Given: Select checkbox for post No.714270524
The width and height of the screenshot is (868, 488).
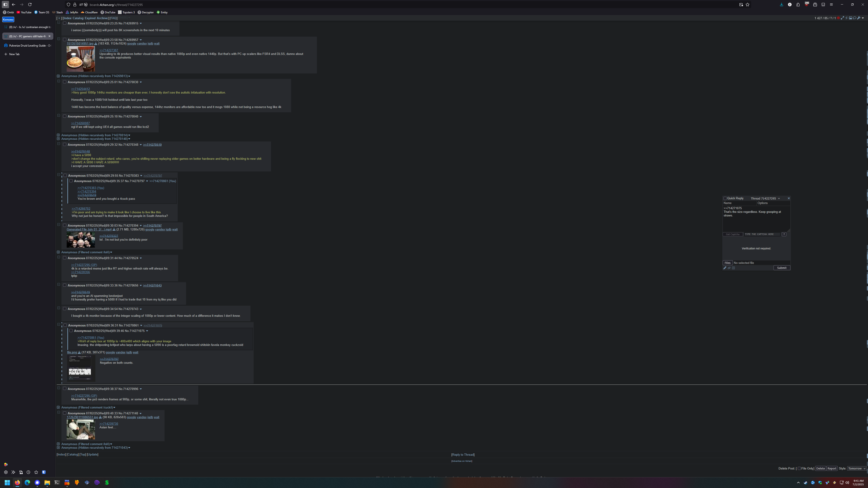Looking at the screenshot, I should pos(65,258).
